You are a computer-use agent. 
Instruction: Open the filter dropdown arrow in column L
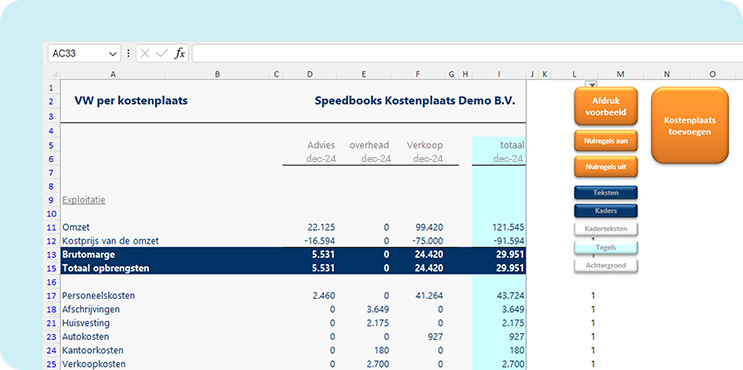click(x=592, y=84)
